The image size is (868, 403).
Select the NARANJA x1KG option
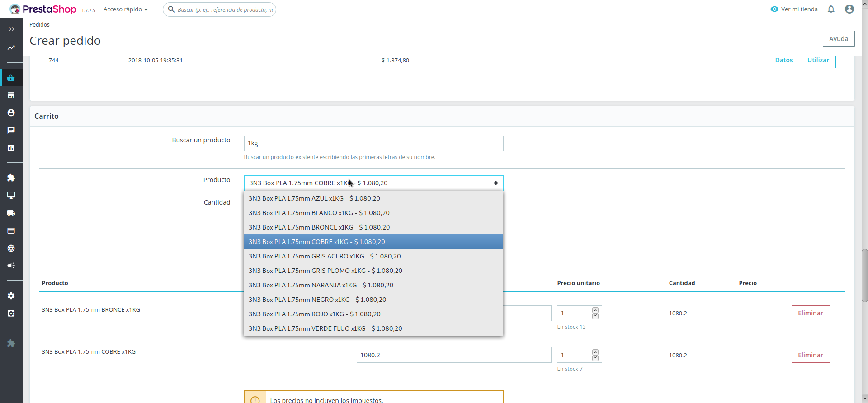373,285
